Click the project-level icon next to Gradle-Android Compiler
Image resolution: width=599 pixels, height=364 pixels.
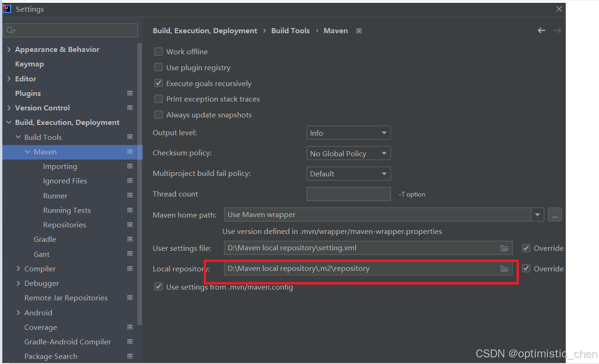(130, 342)
